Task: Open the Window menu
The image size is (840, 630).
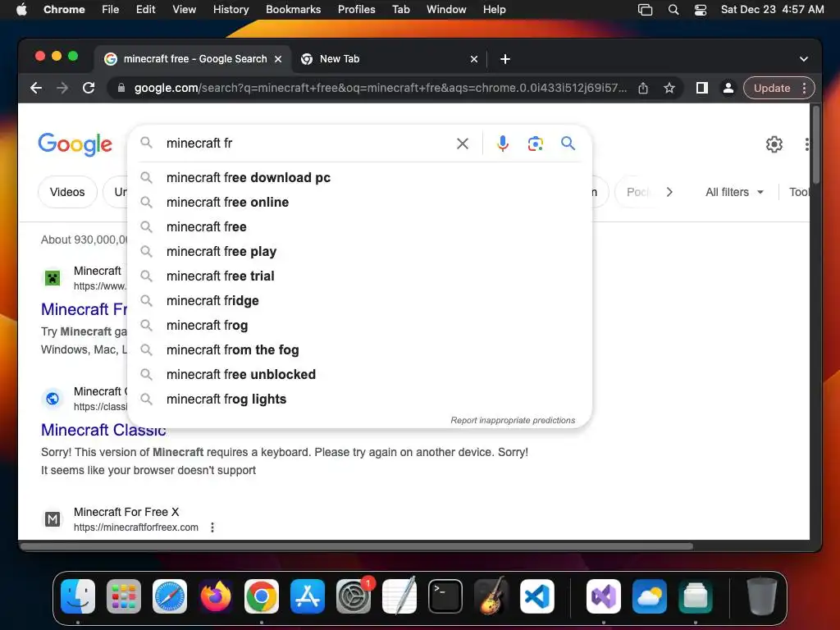Action: tap(446, 10)
